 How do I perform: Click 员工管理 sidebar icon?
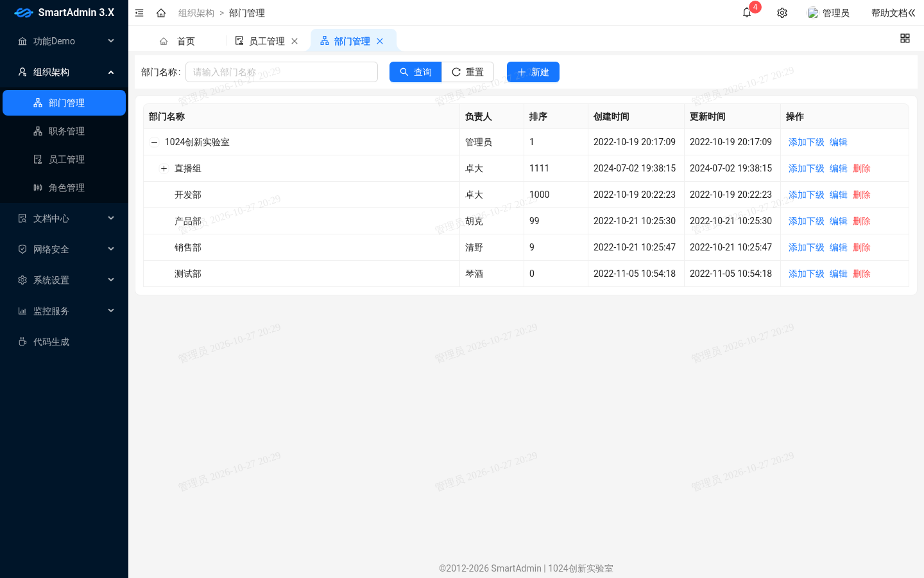[x=38, y=159]
